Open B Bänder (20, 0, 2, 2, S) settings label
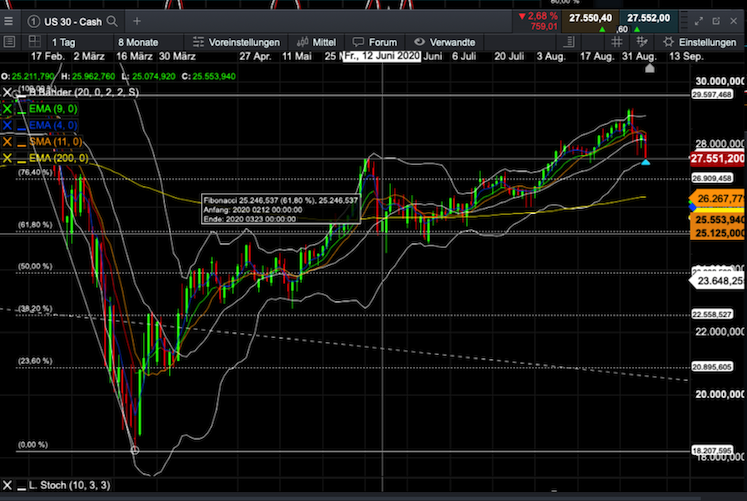Screen dimensions: 747x501 click(84, 92)
